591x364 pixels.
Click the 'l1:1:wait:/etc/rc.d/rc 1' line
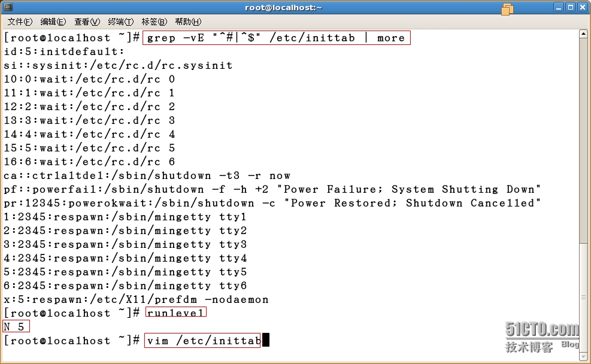coord(89,93)
